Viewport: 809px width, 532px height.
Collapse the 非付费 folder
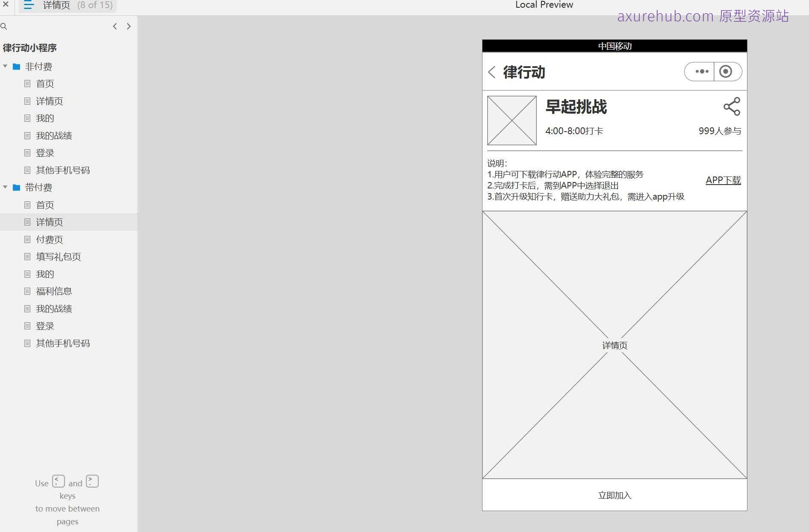(x=5, y=66)
